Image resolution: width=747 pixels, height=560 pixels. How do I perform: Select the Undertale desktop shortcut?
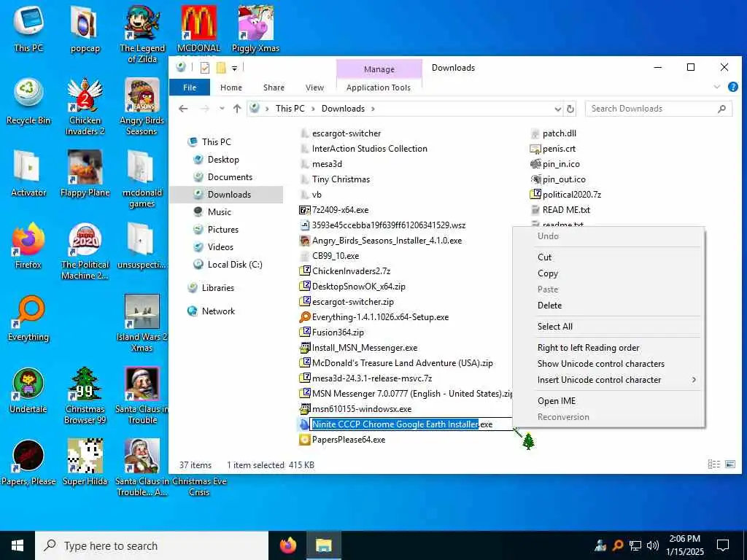pyautogui.click(x=28, y=391)
